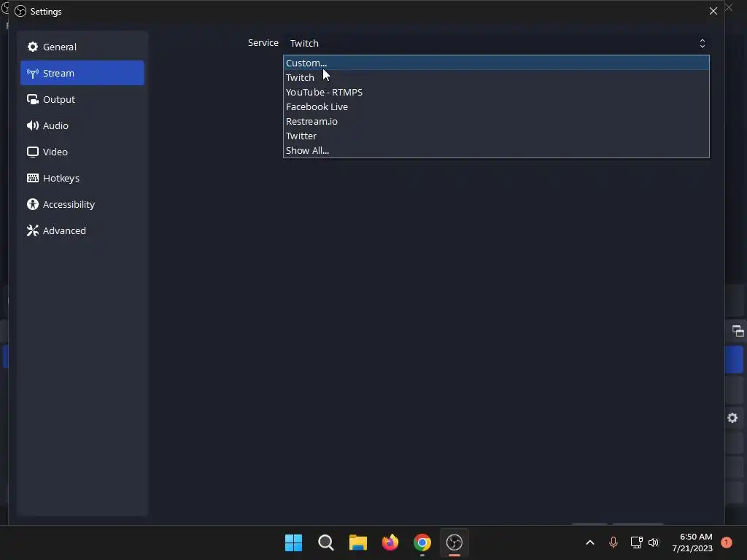
Task: Click the dock popout icon in OBS main window
Action: coord(738,331)
